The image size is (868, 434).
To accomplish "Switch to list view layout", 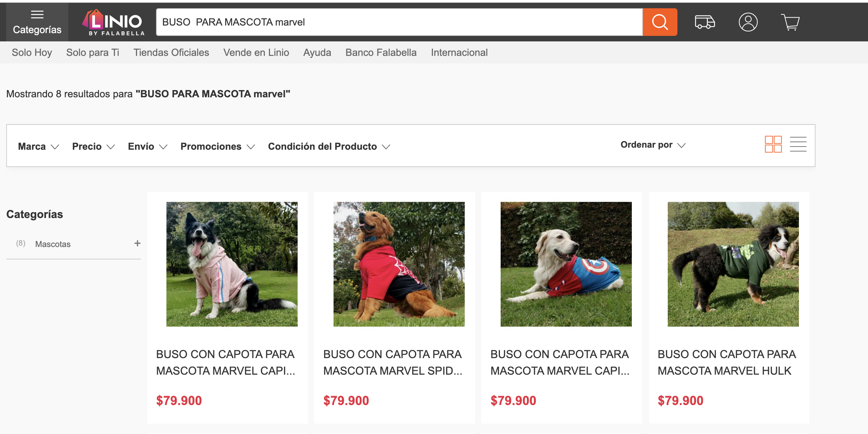I will [x=798, y=144].
